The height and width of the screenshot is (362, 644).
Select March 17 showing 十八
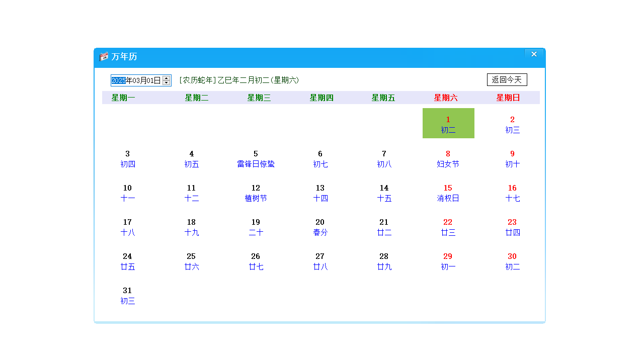(127, 227)
